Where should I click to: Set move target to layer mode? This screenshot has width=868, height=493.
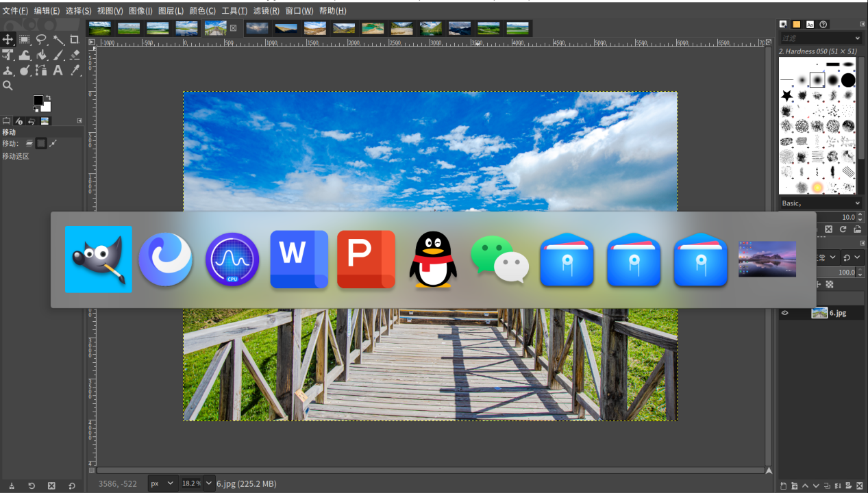(x=29, y=143)
